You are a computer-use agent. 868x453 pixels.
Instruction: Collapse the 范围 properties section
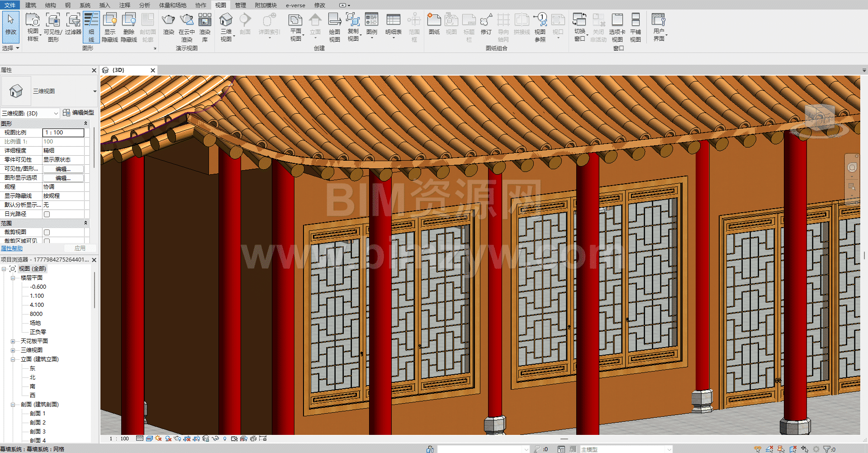[x=85, y=223]
